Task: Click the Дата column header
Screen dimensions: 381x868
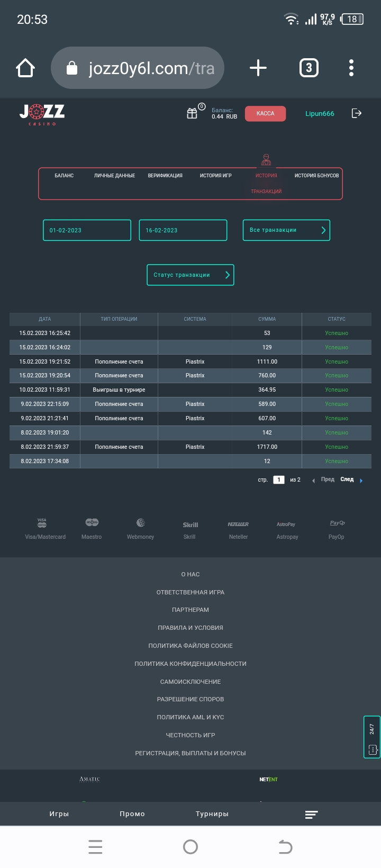Action: click(45, 319)
